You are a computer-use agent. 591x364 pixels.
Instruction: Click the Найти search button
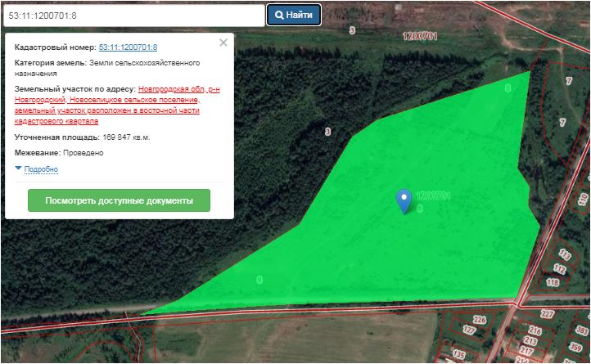pos(294,15)
